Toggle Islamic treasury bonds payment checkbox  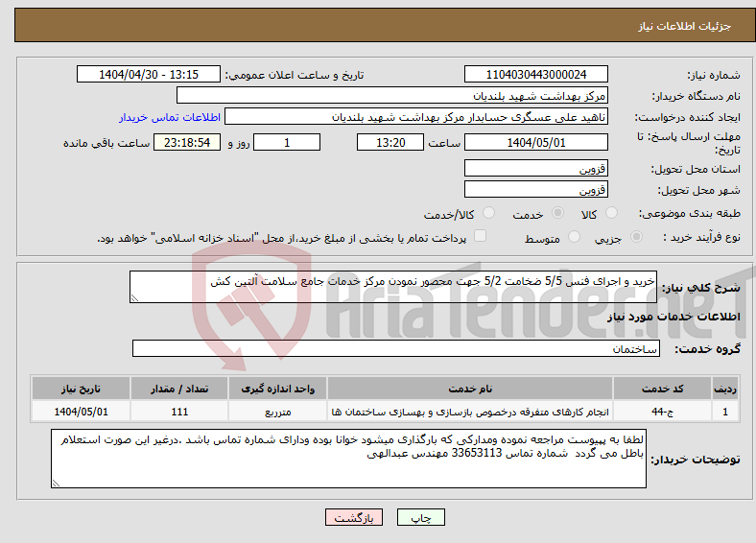pyautogui.click(x=481, y=235)
